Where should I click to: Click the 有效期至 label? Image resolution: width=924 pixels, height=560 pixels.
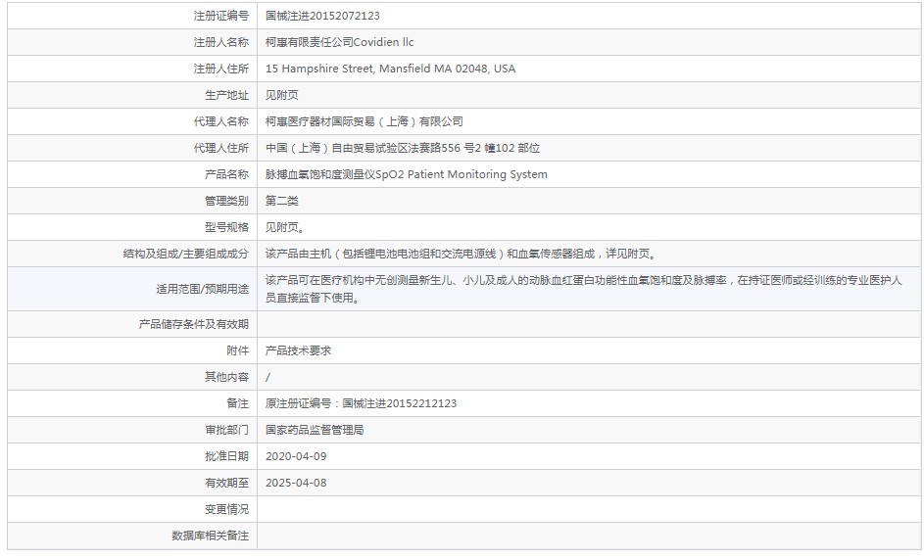(227, 483)
